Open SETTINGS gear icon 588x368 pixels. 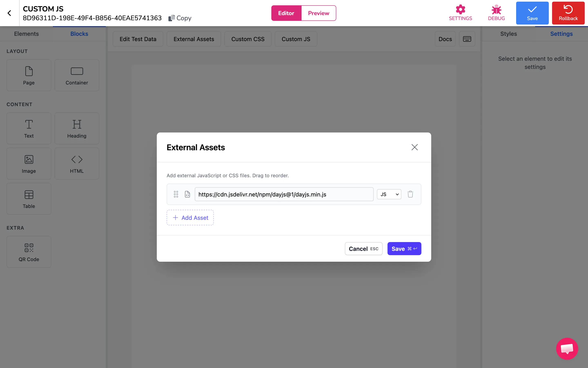[x=460, y=13]
